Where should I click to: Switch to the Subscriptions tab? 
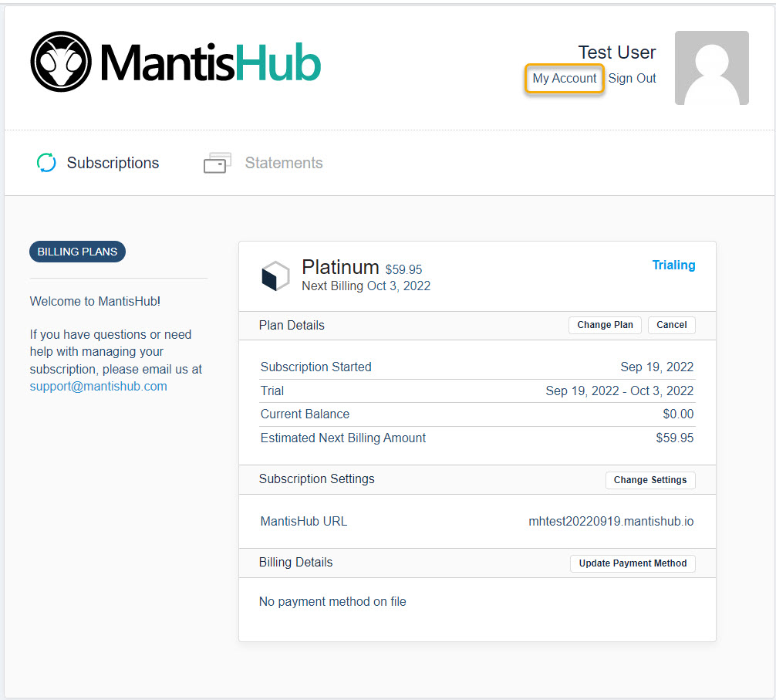[x=113, y=163]
